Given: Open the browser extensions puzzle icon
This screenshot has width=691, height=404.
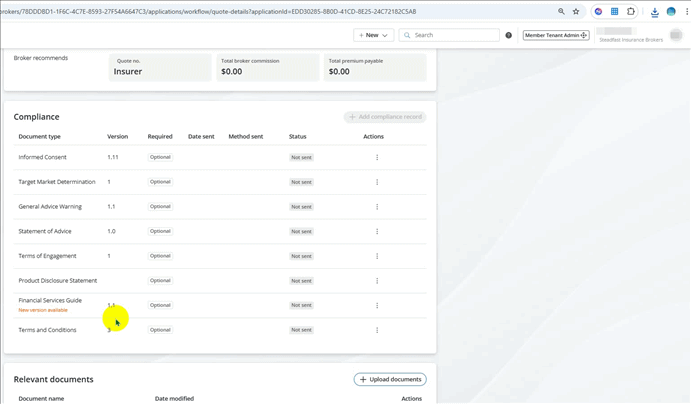Looking at the screenshot, I should tap(631, 12).
